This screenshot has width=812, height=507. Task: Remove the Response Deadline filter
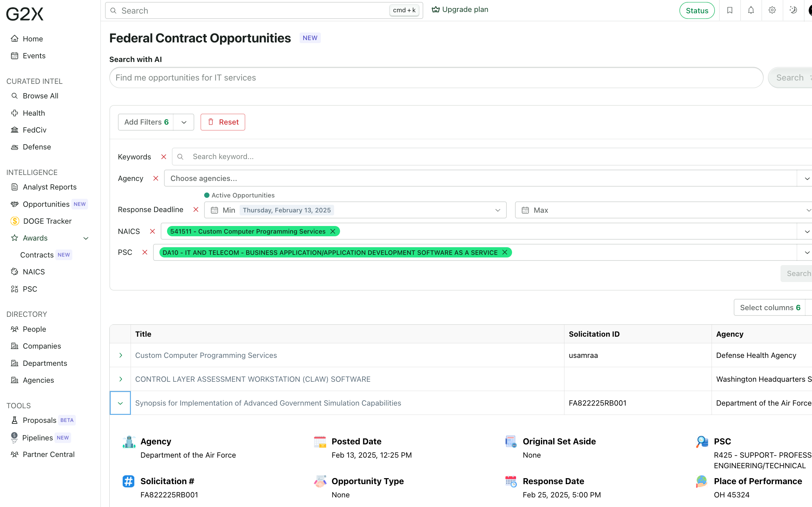click(196, 209)
